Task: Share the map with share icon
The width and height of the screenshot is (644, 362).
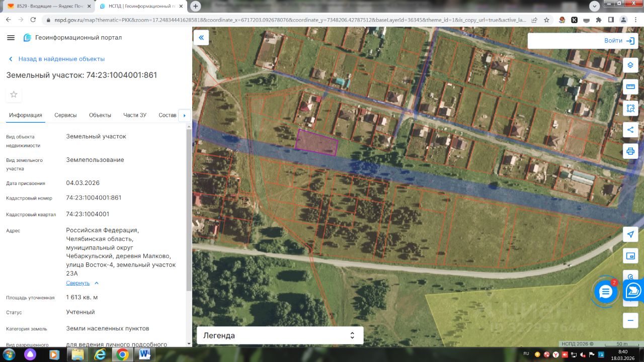Action: 630,130
